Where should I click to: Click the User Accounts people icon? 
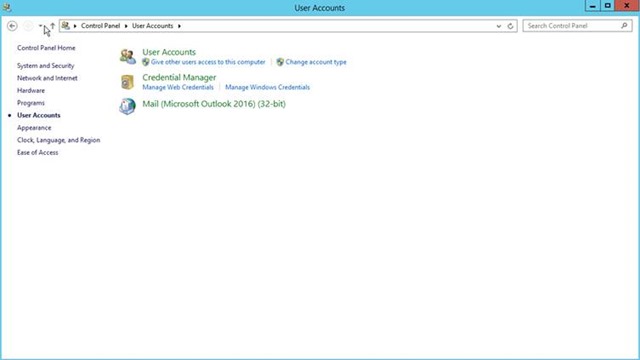(128, 56)
